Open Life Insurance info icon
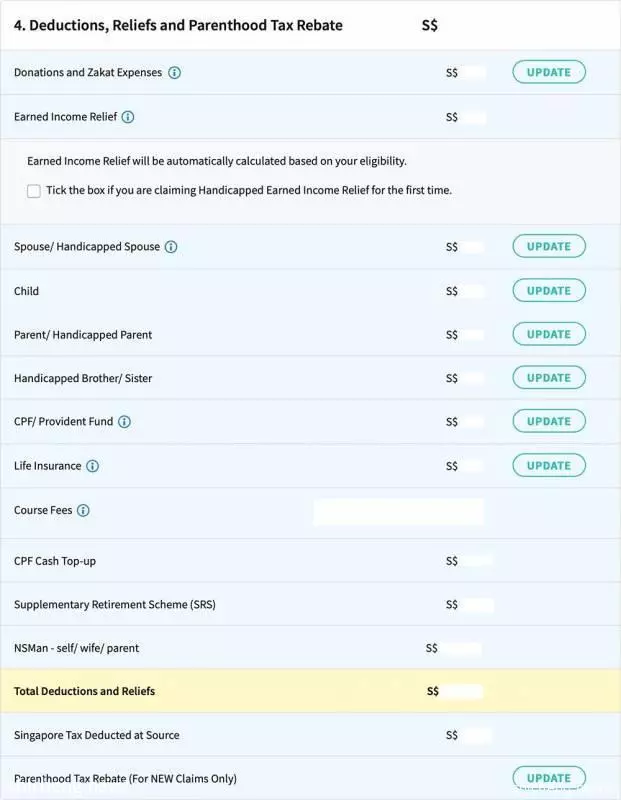Image resolution: width=621 pixels, height=800 pixels. click(x=92, y=466)
